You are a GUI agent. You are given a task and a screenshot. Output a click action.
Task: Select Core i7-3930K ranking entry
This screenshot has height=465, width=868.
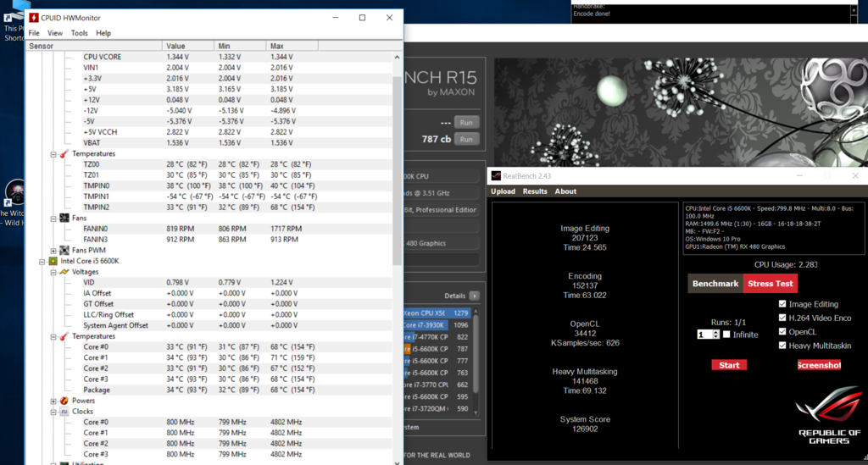[x=437, y=325]
